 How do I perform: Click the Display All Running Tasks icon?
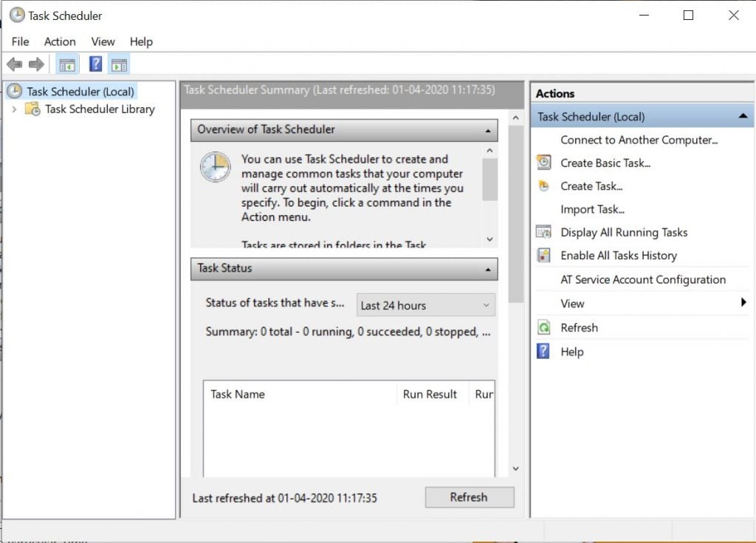pos(544,232)
